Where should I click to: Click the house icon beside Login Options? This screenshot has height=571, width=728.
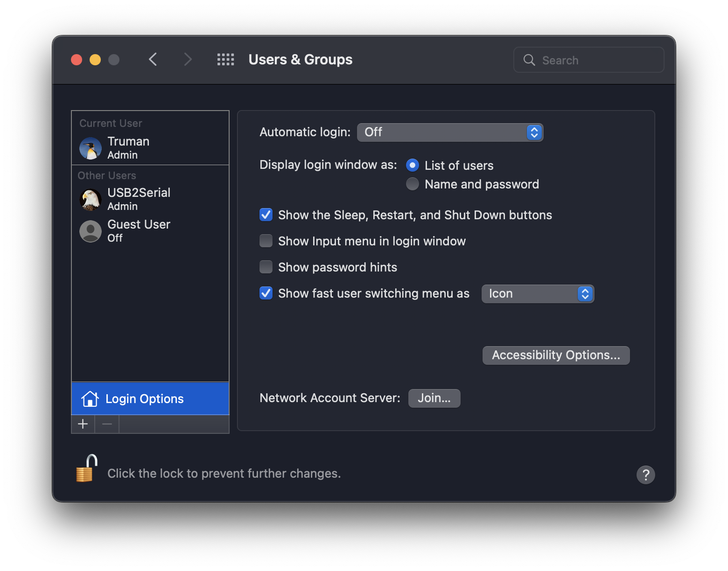[x=90, y=399]
